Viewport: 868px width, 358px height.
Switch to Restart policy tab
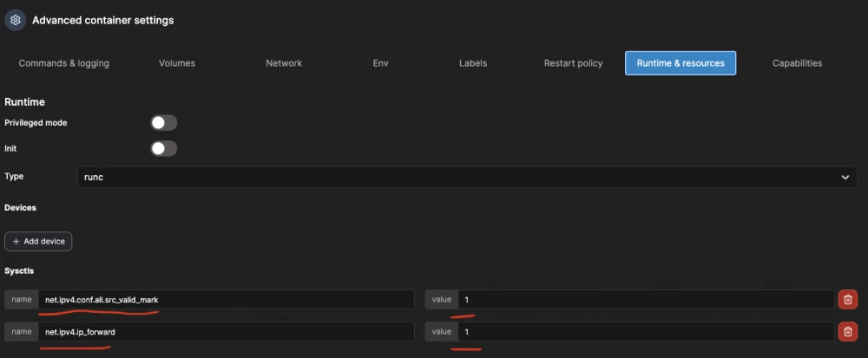(573, 63)
